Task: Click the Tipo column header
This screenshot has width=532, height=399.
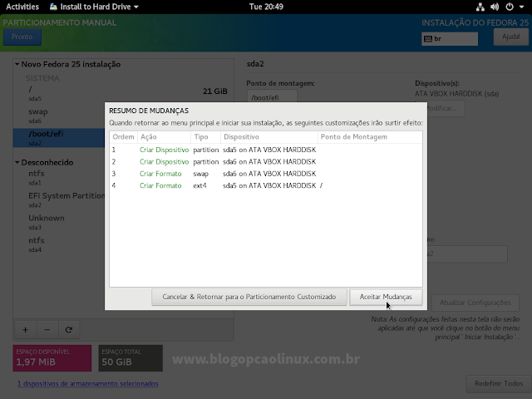Action: click(x=205, y=137)
